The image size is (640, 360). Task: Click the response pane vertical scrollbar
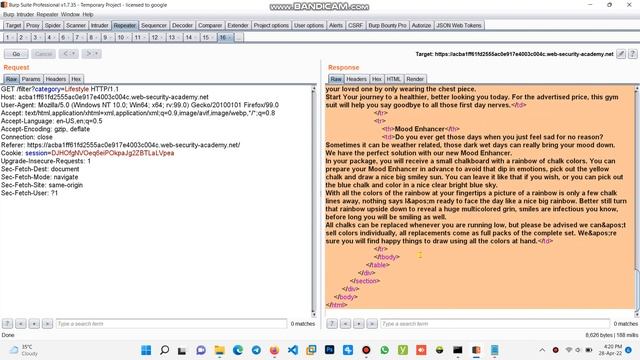pyautogui.click(x=637, y=201)
